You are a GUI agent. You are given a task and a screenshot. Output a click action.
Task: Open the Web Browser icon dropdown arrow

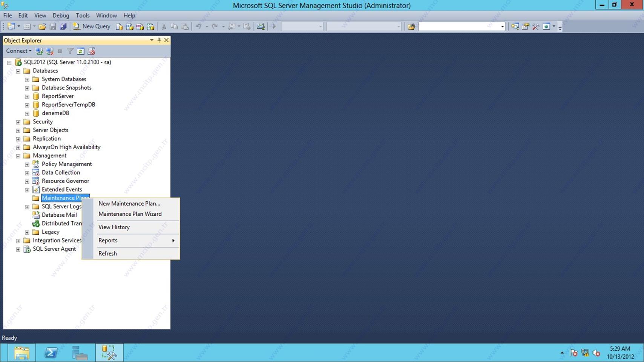tap(554, 26)
